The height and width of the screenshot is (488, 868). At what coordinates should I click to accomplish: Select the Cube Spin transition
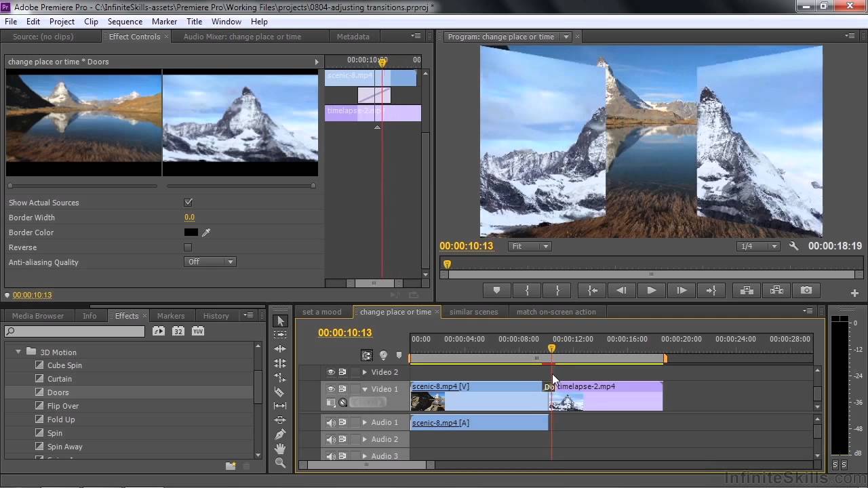tap(64, 365)
